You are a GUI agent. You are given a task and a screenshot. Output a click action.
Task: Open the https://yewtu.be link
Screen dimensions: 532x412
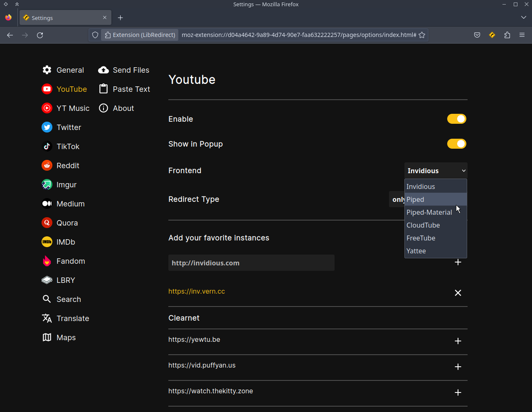(x=194, y=340)
